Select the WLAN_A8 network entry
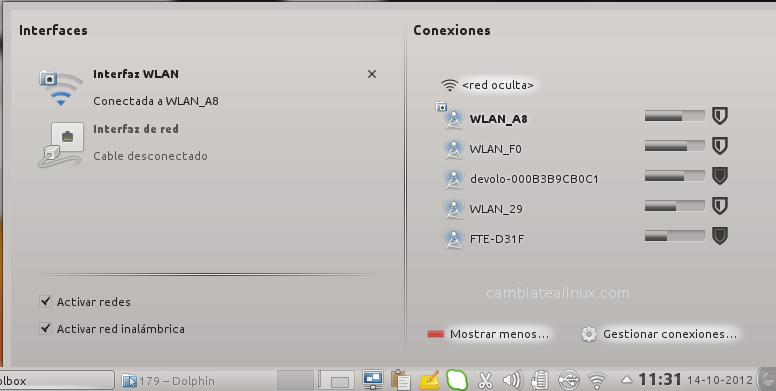This screenshot has width=776, height=391. [498, 119]
